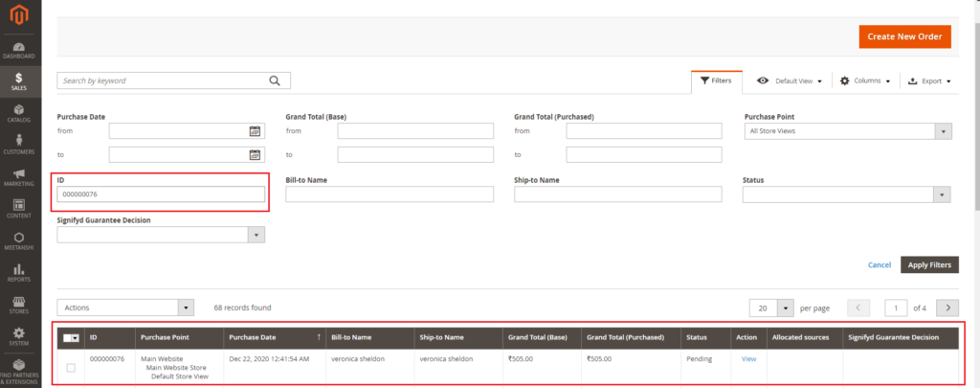Go to Catalog in sidebar

[19, 113]
